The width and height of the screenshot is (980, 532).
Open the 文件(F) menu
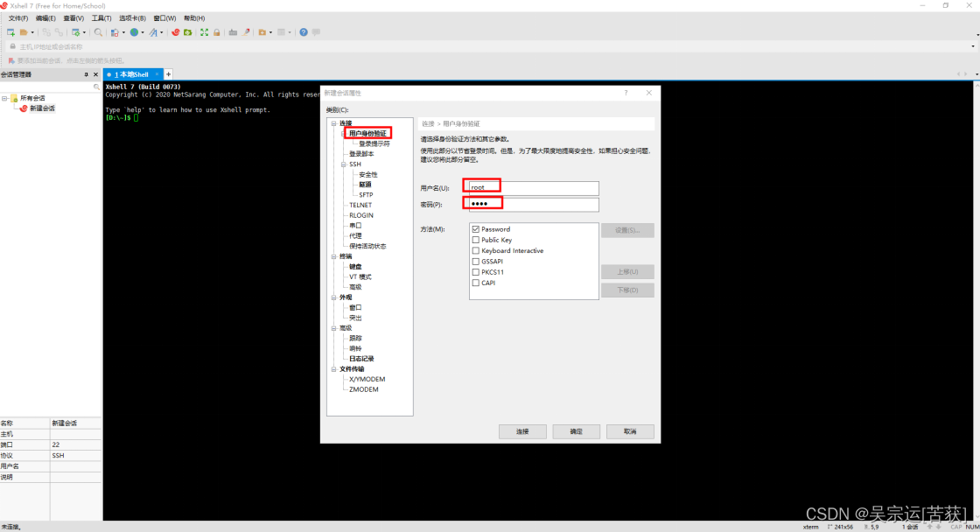point(18,18)
